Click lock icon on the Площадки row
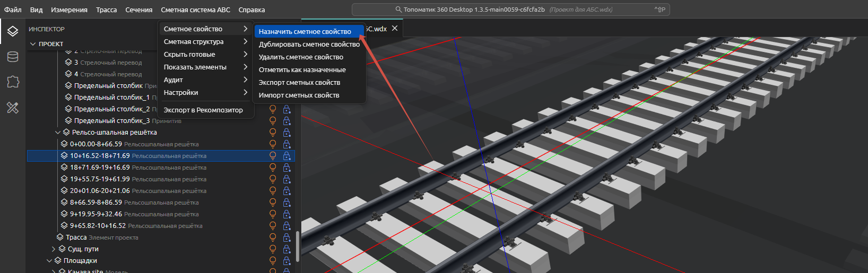Viewport: 868px width, 273px height. [x=287, y=261]
